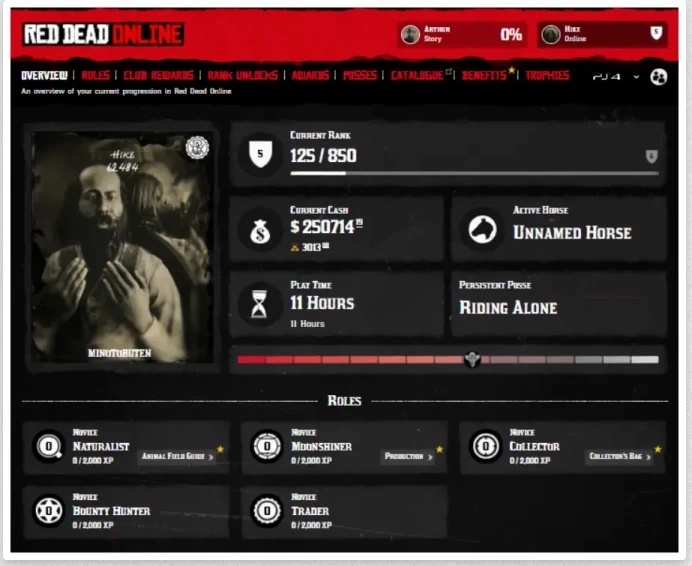
Task: Open the Trophies tab
Action: point(547,75)
